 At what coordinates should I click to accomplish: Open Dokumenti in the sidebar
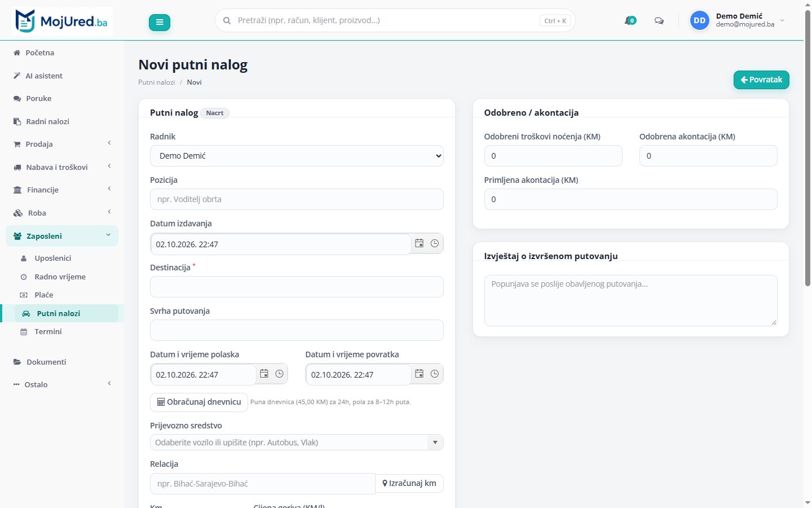click(x=62, y=362)
